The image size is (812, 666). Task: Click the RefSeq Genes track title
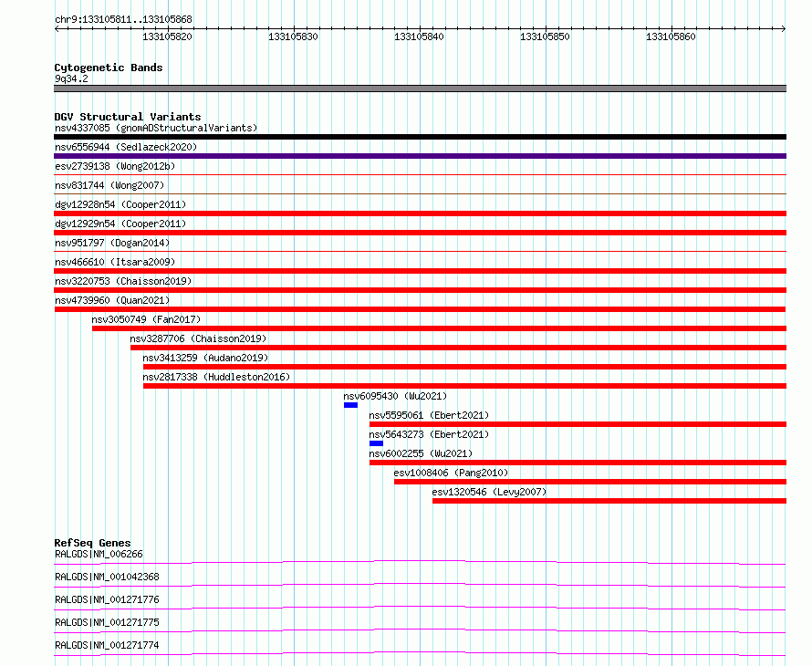(x=92, y=543)
